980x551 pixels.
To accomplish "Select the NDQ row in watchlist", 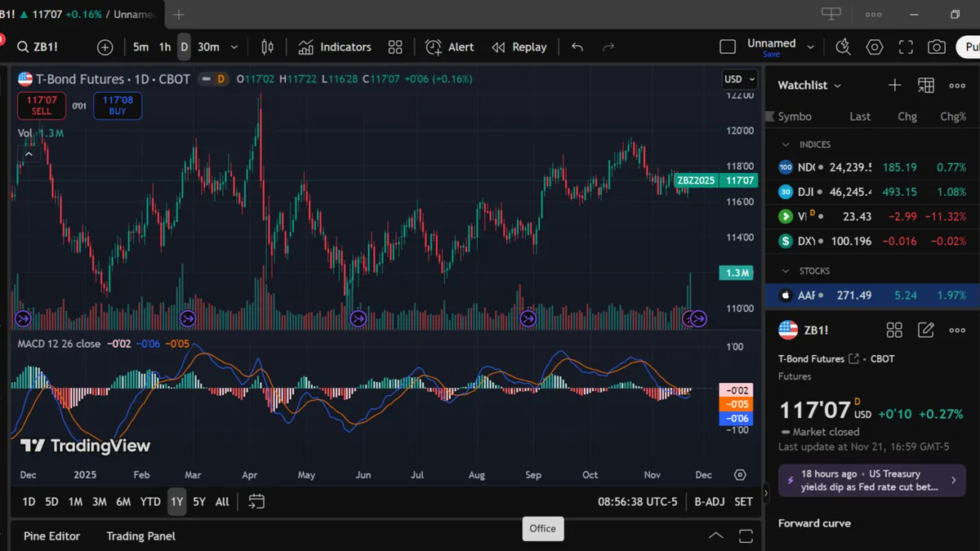I will [x=872, y=167].
